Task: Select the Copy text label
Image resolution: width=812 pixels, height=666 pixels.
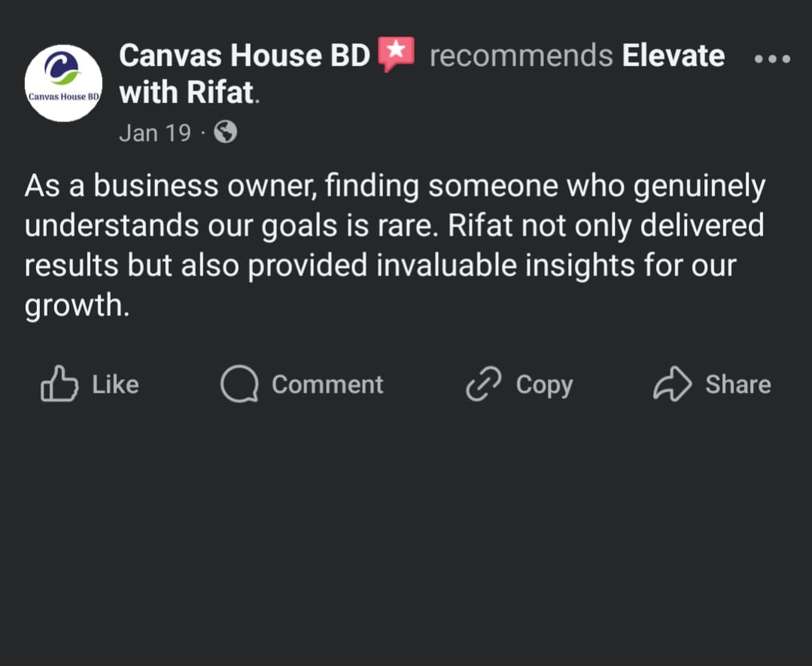Action: (x=544, y=385)
